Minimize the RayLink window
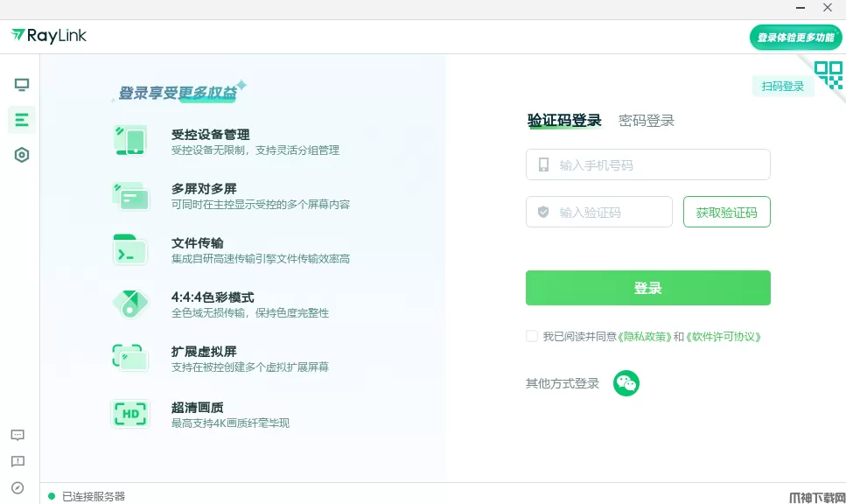 coord(801,8)
